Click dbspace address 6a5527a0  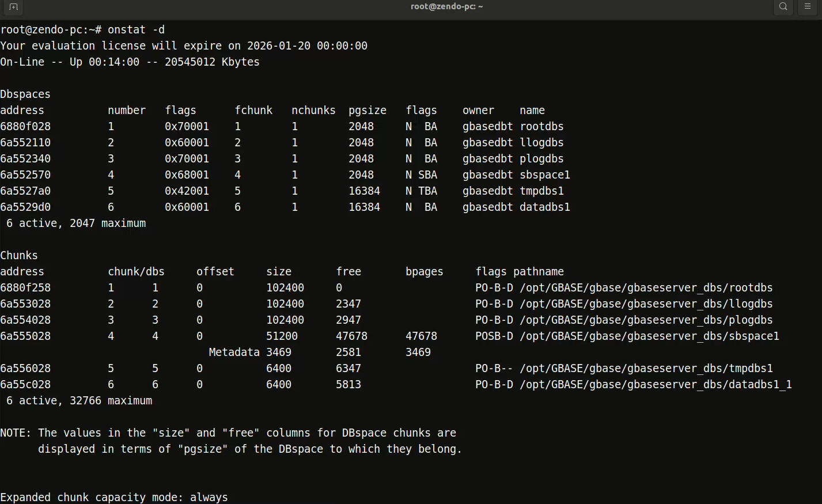(25, 191)
